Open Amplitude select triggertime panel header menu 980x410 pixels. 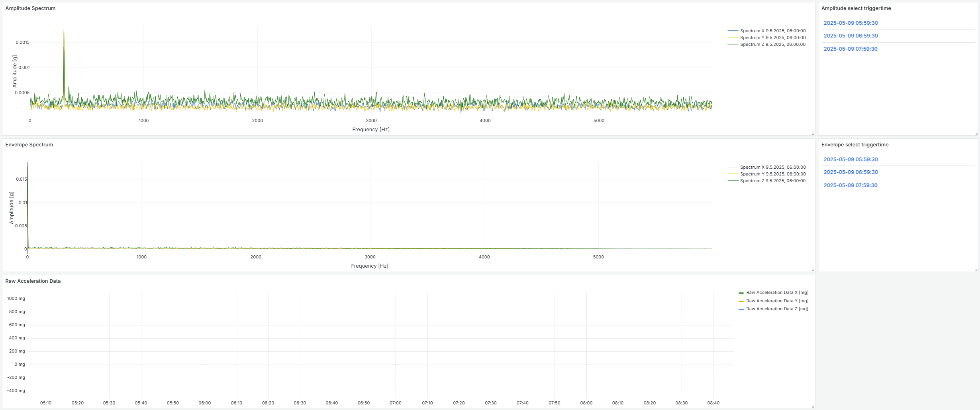pyautogui.click(x=856, y=8)
